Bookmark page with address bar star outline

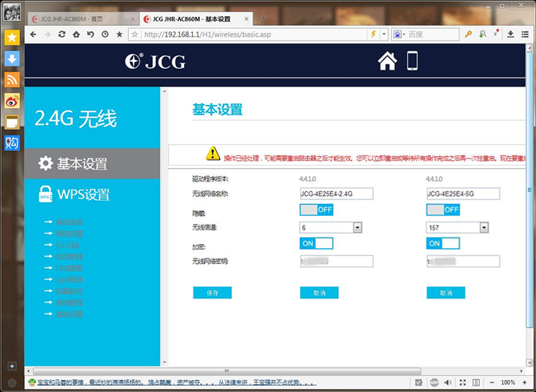(135, 34)
